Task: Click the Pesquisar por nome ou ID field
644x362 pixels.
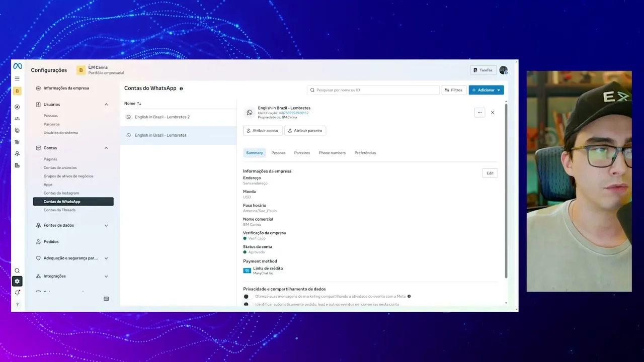Action: [373, 90]
